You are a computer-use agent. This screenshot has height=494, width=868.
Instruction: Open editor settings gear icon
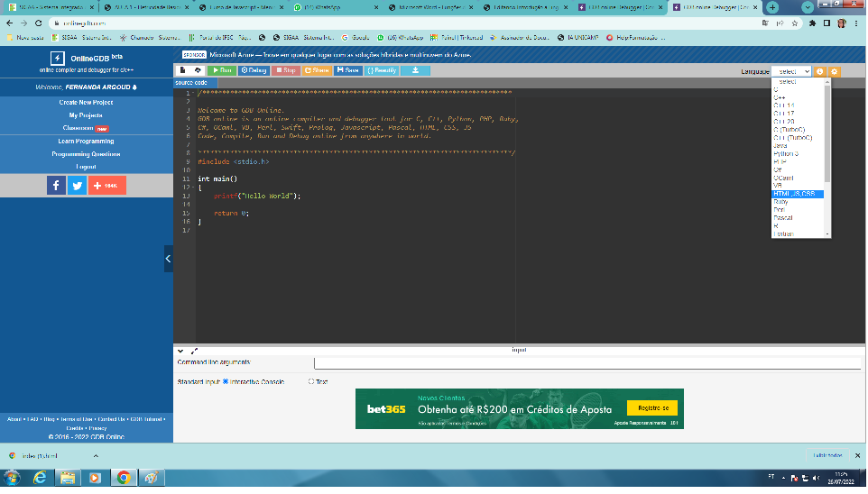(834, 71)
